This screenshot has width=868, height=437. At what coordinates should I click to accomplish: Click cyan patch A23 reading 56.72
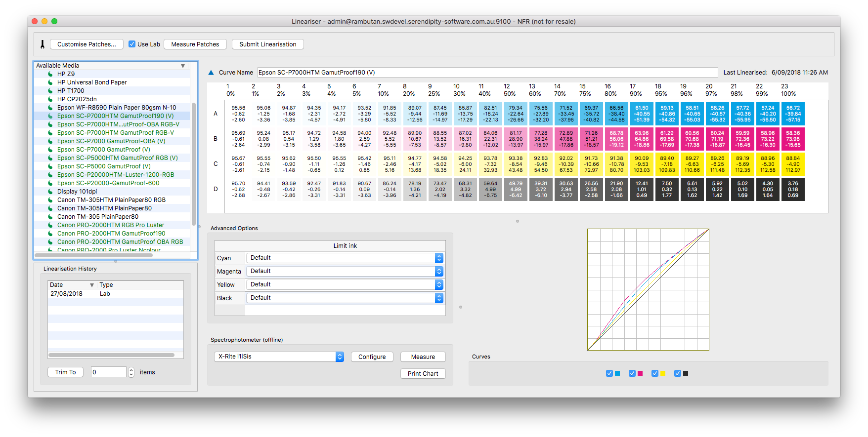(x=793, y=114)
